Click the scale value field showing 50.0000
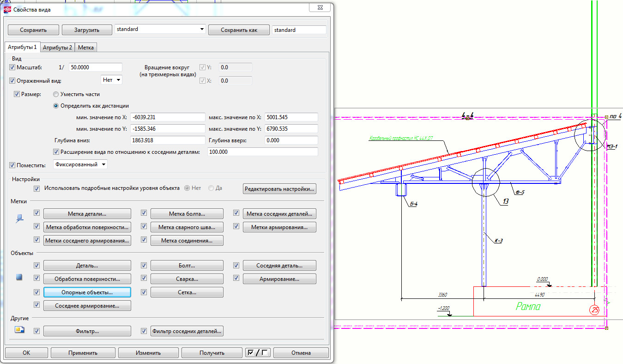This screenshot has width=623, height=364. 95,67
